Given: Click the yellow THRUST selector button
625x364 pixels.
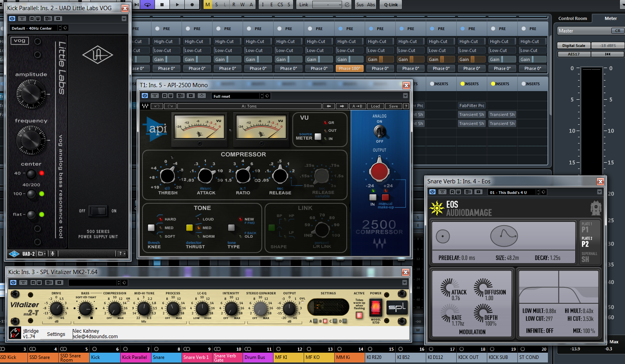Looking at the screenshot, I should tap(189, 228).
